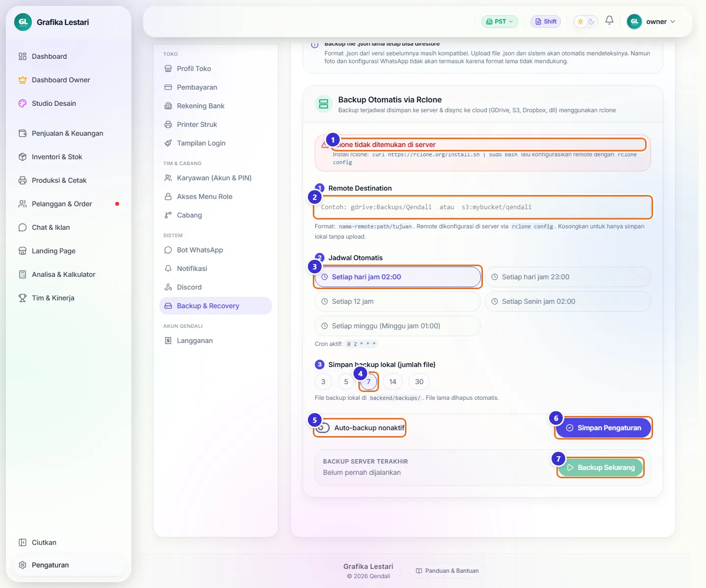Screen dimensions: 706x588
Task: Click the notification bell icon
Action: click(609, 21)
